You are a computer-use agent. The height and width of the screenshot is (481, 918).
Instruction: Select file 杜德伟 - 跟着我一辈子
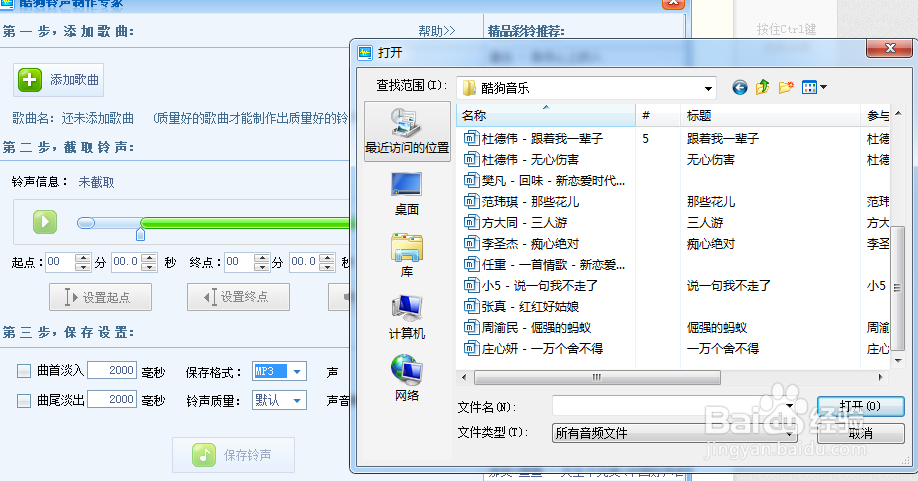(x=533, y=139)
